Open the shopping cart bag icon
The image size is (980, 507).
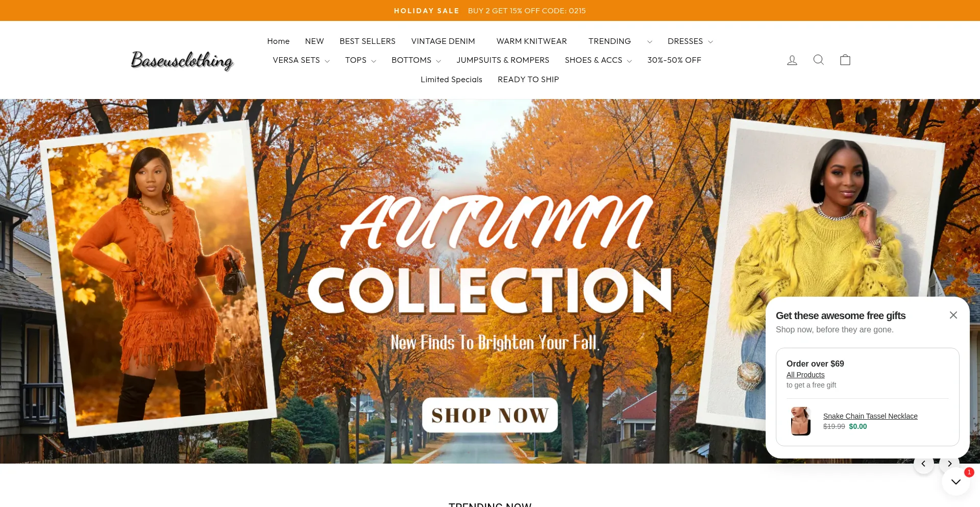(845, 60)
